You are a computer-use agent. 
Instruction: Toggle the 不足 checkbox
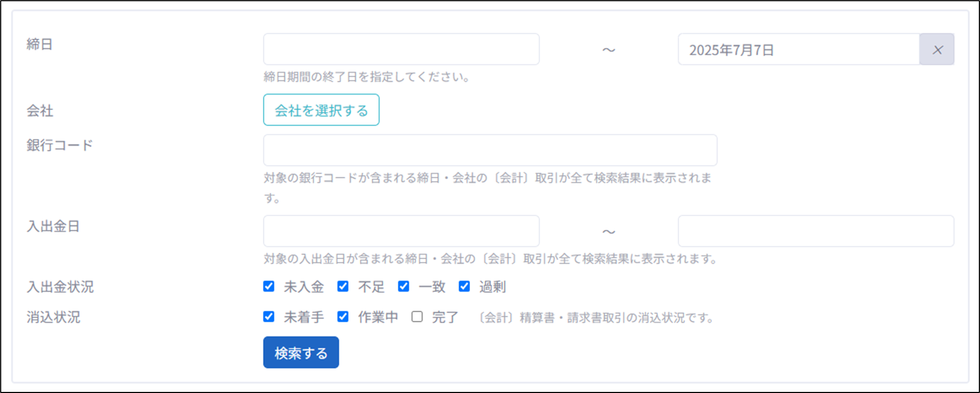tap(343, 286)
